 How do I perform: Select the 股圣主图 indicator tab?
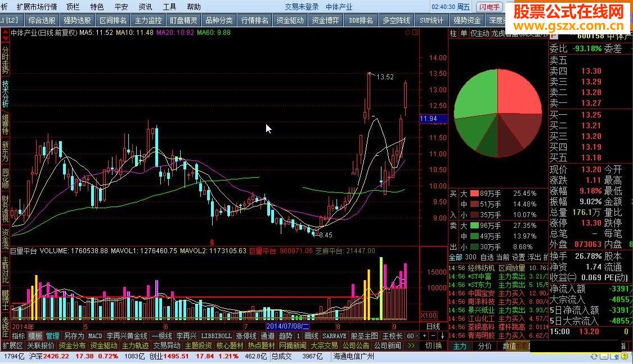point(365,336)
